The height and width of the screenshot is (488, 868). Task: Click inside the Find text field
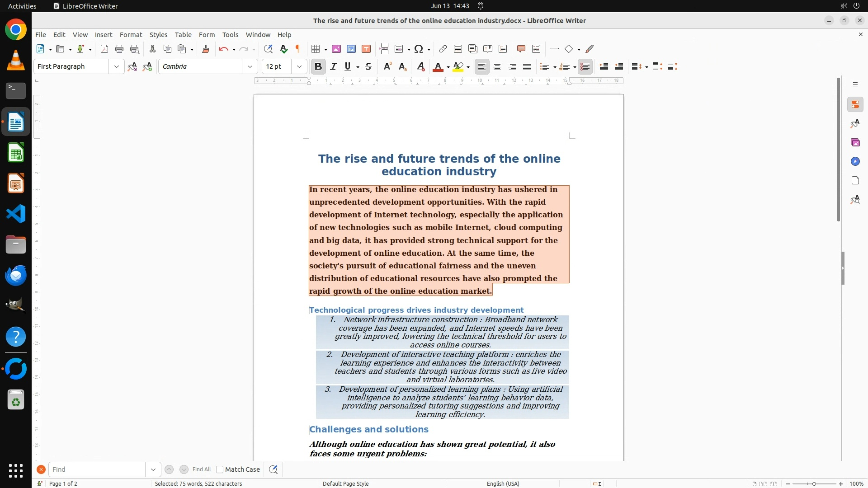[97, 469]
